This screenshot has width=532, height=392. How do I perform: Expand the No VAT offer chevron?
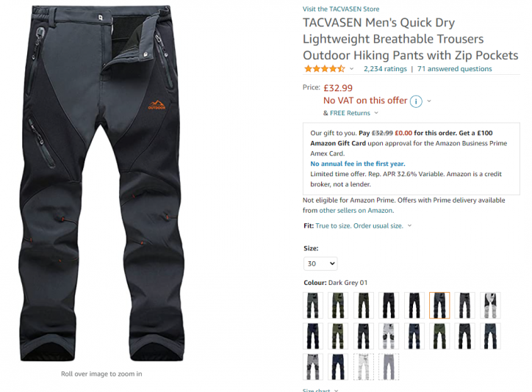(x=429, y=101)
